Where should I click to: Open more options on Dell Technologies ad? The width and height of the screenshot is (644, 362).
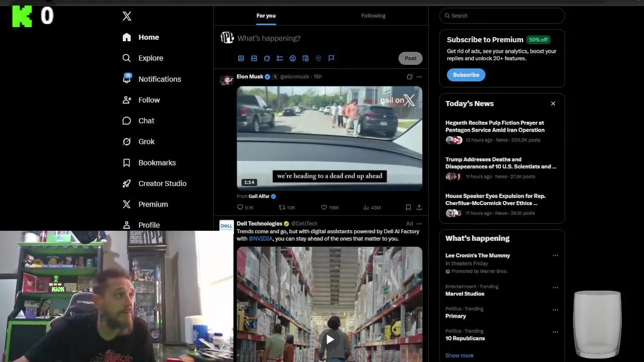point(419,224)
